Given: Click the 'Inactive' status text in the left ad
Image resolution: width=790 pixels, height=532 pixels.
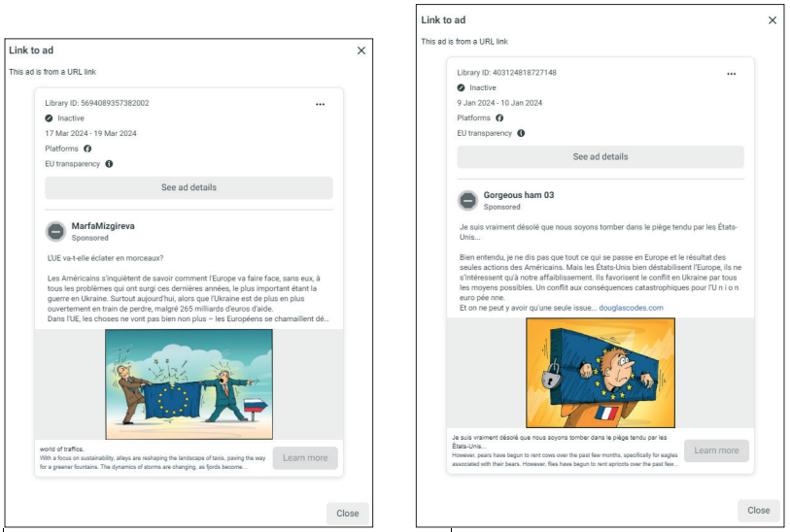Looking at the screenshot, I should (71, 118).
